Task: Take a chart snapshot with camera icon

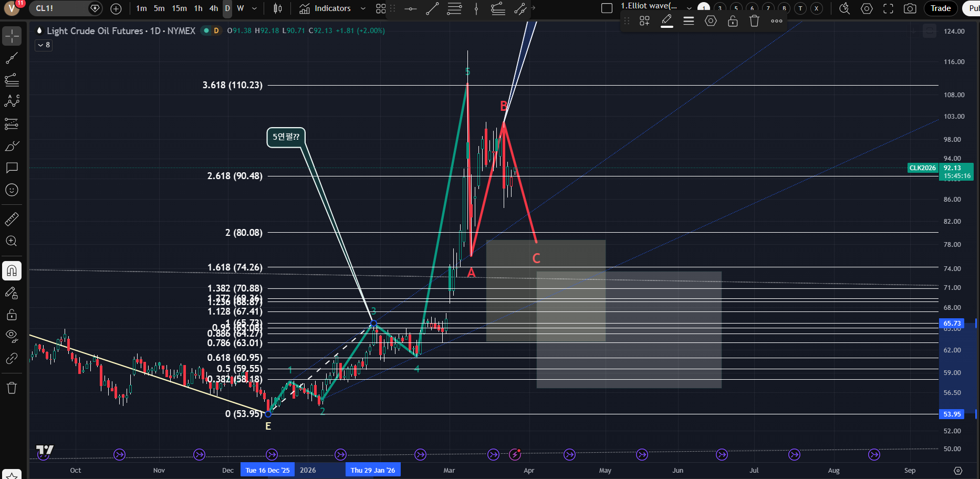Action: click(910, 8)
